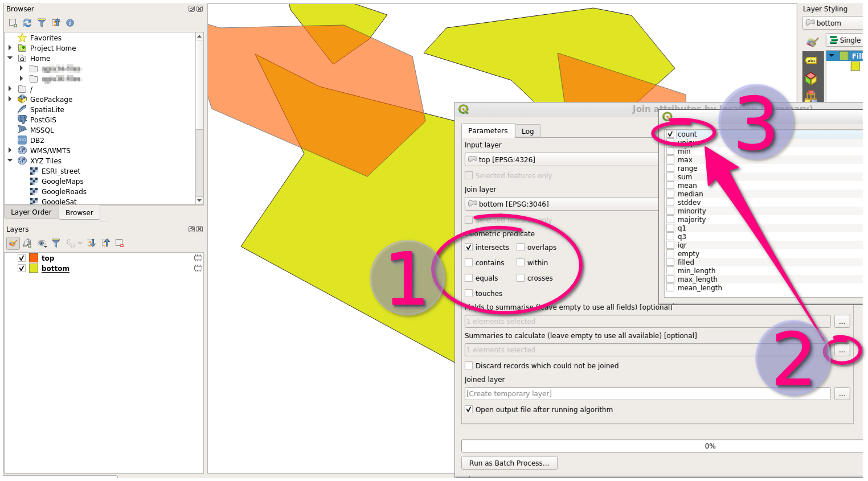Toggle visibility of the bottom layer
The width and height of the screenshot is (868, 481).
coord(21,268)
